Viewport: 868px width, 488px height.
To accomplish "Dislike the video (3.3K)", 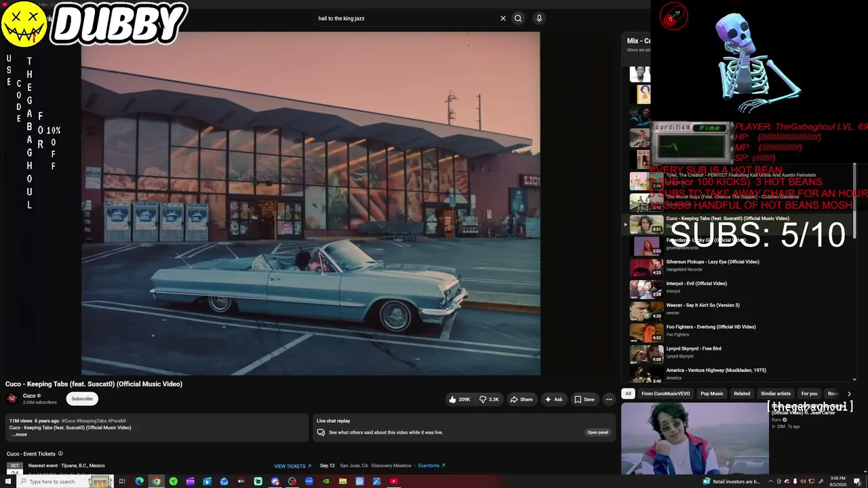I will click(x=488, y=399).
